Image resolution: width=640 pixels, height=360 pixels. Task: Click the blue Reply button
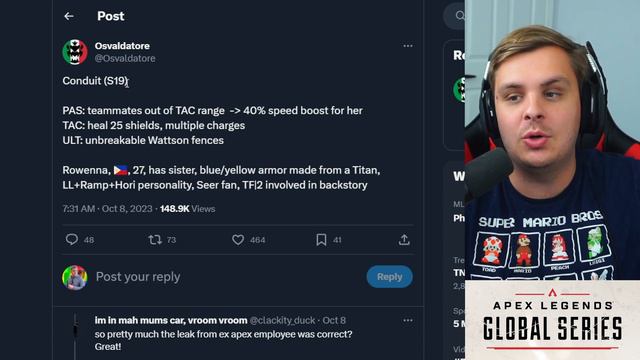pos(389,277)
